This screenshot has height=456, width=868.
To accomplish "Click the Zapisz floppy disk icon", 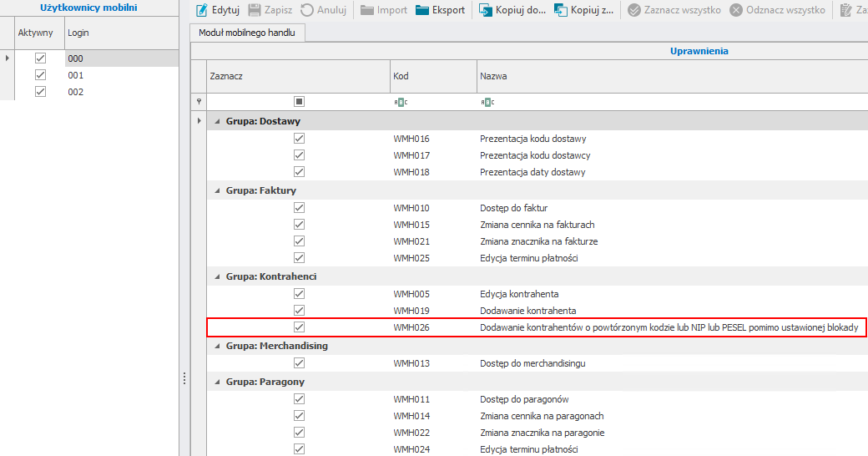I will (x=255, y=11).
